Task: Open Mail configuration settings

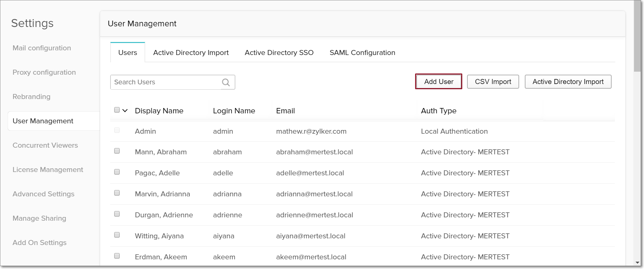Action: (x=42, y=48)
